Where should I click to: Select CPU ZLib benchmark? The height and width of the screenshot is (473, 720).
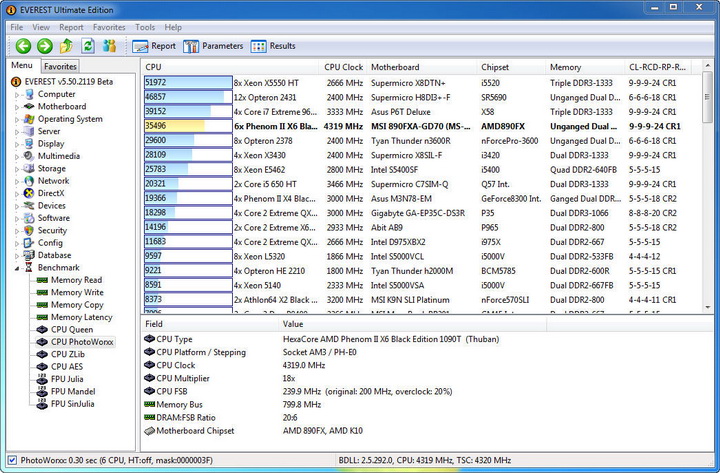coord(68,355)
